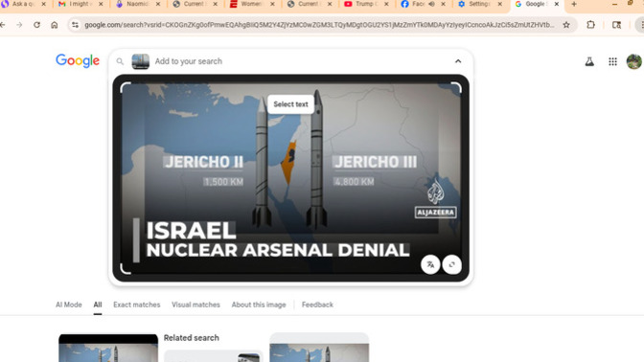Open the Extensions puzzle icon
This screenshot has width=644, height=362.
point(590,25)
